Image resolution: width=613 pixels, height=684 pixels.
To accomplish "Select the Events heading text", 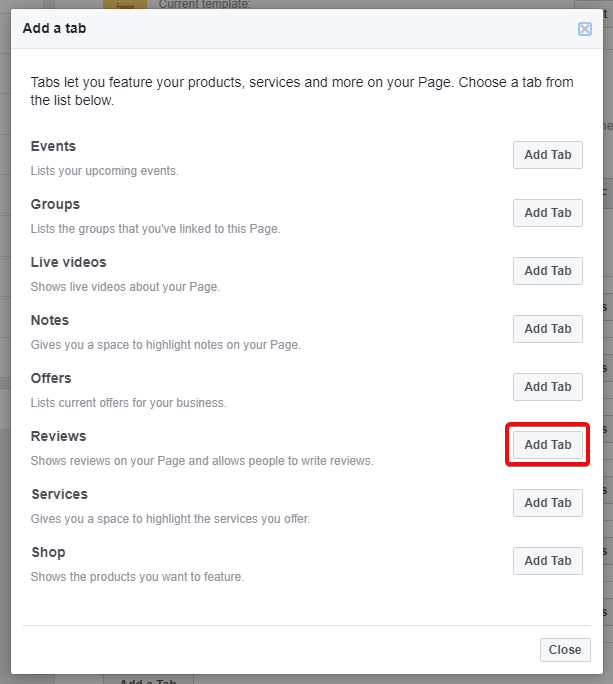I will coord(53,146).
